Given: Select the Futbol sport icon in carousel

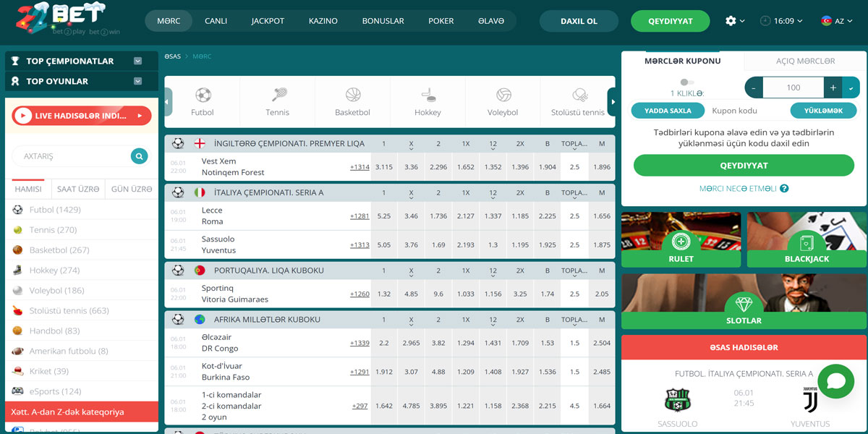Looking at the screenshot, I should coord(203,95).
